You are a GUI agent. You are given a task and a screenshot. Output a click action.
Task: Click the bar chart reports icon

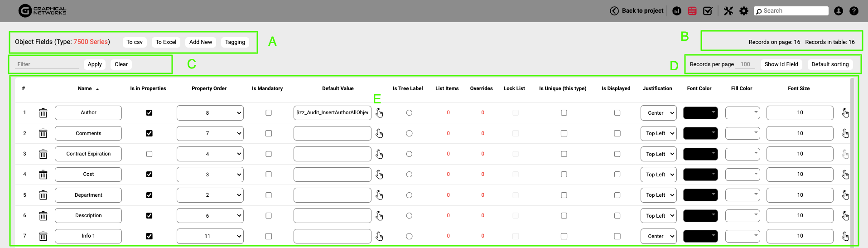(x=677, y=11)
